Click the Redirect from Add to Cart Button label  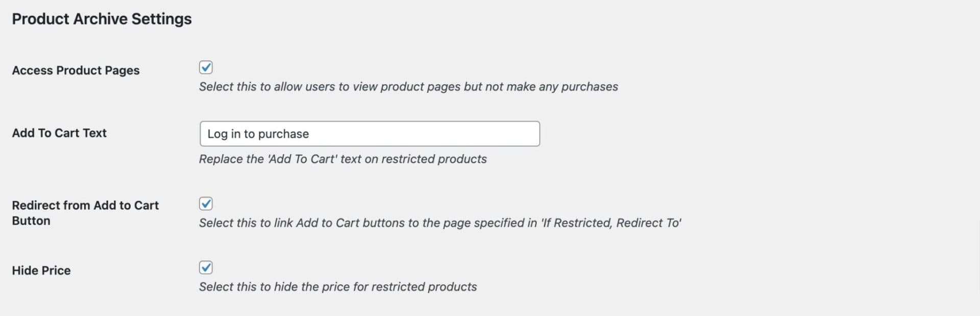[85, 205]
